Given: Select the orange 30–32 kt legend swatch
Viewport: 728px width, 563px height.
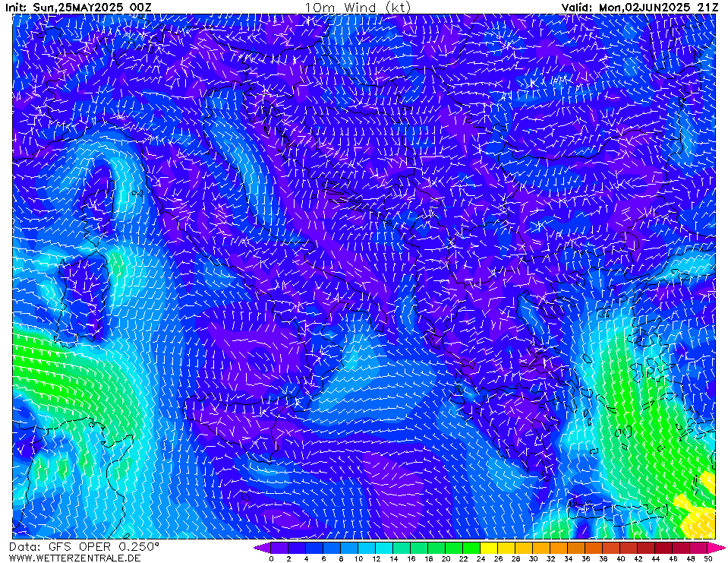Looking at the screenshot, I should tap(541, 547).
